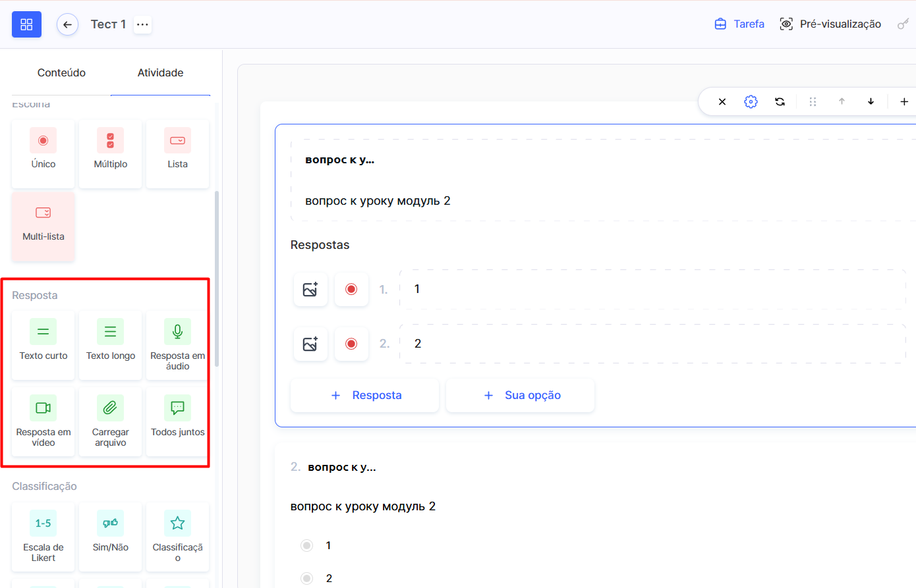Viewport: 916px width, 588px height.
Task: Click the refresh/replace icon in block toolbar
Action: click(x=780, y=101)
